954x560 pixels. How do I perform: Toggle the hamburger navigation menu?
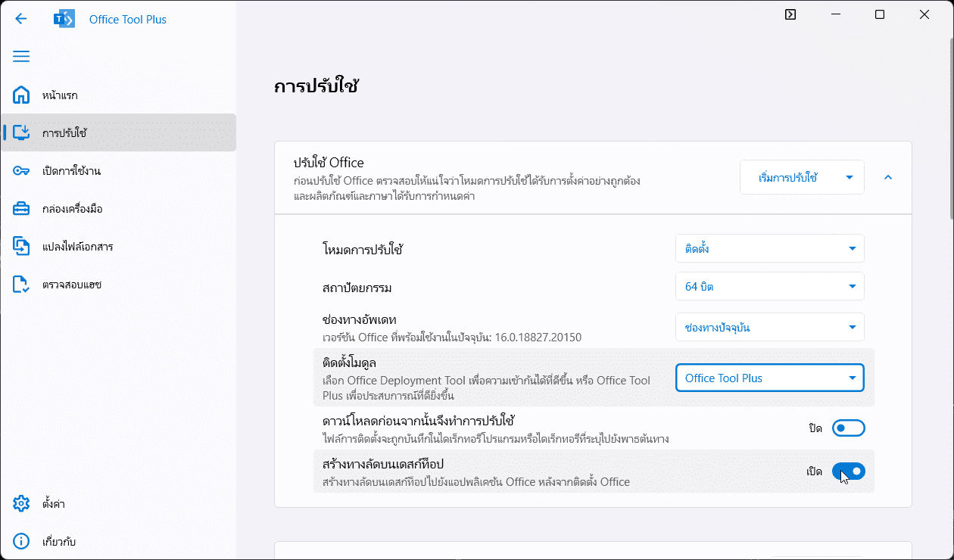pos(21,57)
